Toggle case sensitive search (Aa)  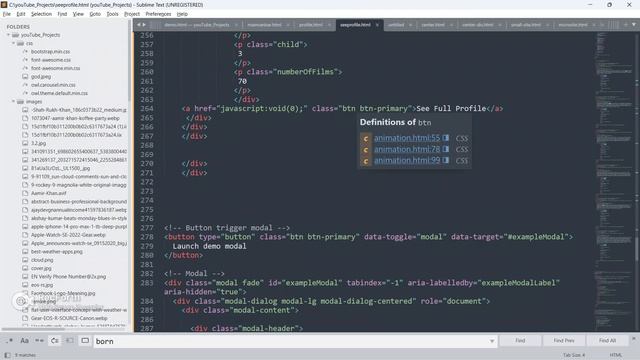click(24, 340)
